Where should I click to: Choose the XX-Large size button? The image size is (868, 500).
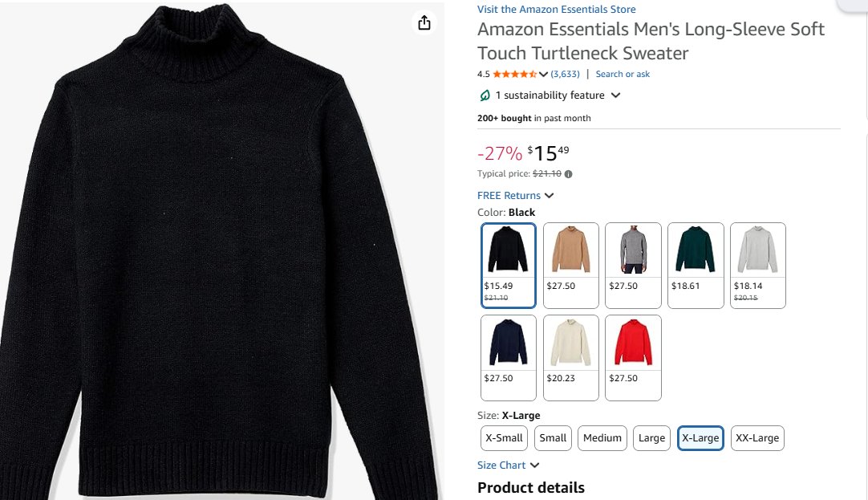point(757,438)
